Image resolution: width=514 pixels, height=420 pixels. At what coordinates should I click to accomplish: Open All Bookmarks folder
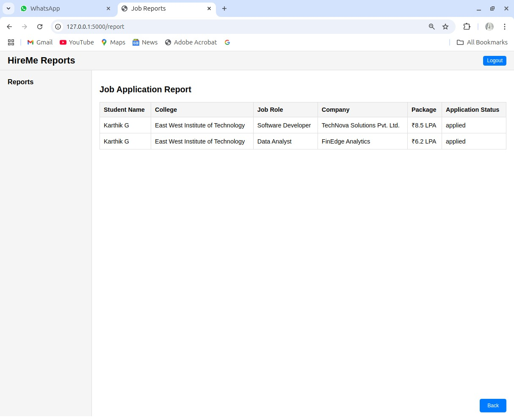[482, 42]
